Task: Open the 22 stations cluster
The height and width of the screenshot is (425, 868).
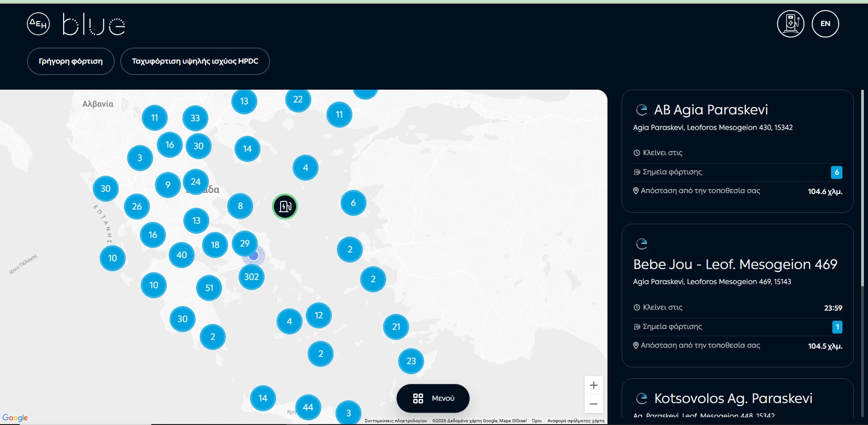Action: tap(298, 99)
